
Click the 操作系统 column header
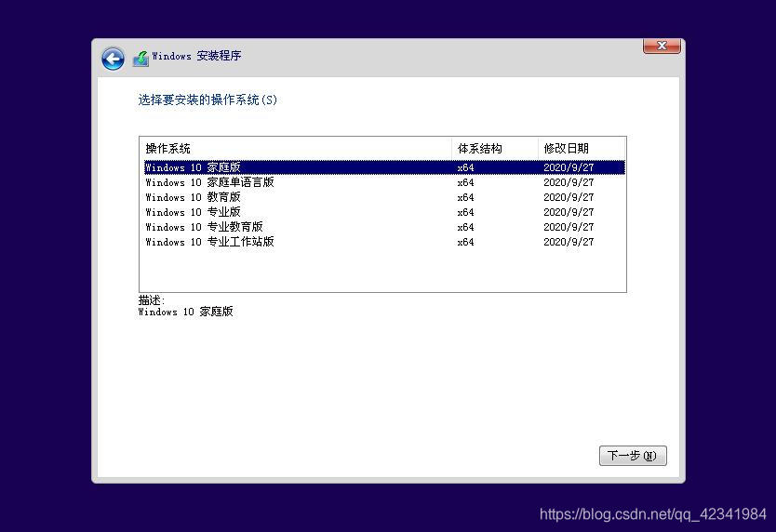tap(296, 149)
